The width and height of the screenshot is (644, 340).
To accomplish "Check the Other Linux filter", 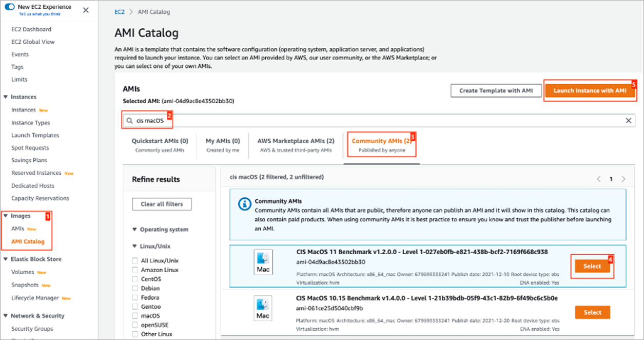I will click(x=135, y=334).
